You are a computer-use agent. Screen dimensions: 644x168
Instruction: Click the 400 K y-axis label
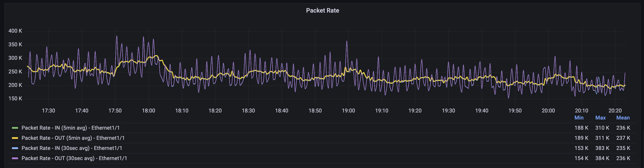click(x=15, y=31)
